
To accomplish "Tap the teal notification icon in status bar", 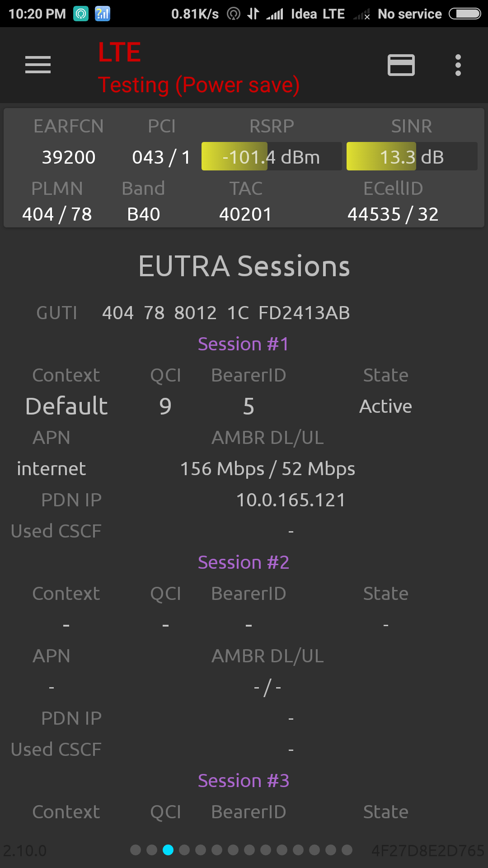I will pyautogui.click(x=81, y=14).
